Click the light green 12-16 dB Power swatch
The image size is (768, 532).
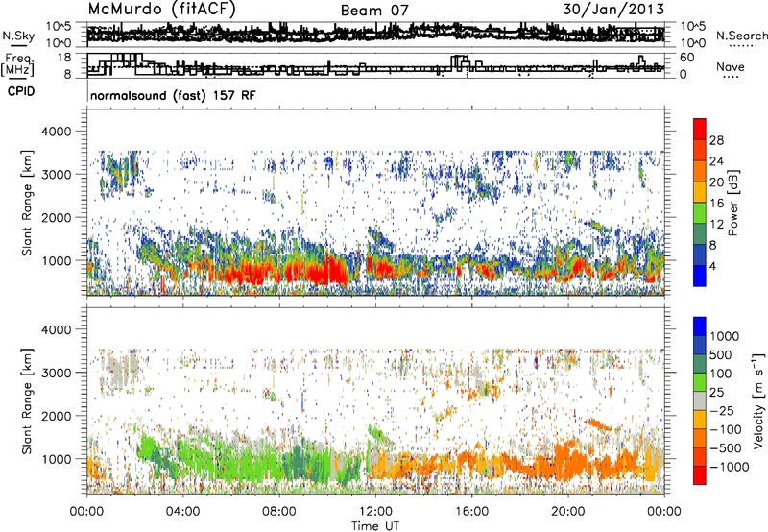700,212
